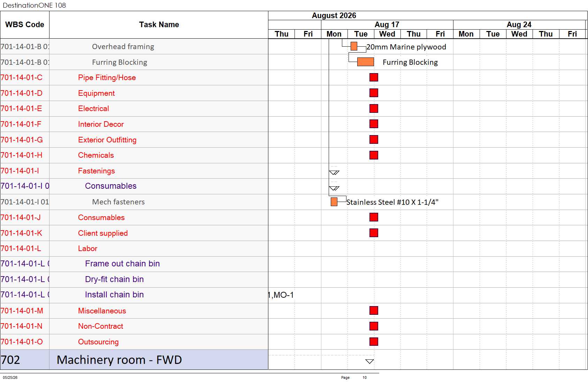Select the Overhead framing task name
Screen dimensions: 588x382
(123, 47)
